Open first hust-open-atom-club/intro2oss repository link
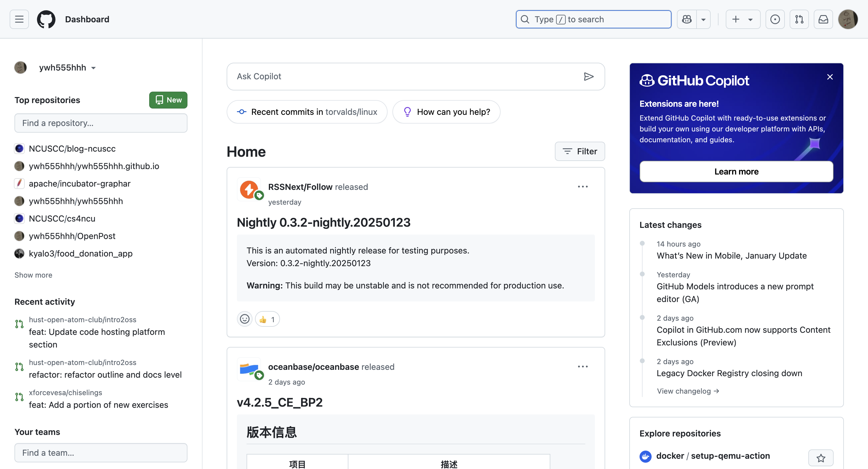 click(83, 319)
